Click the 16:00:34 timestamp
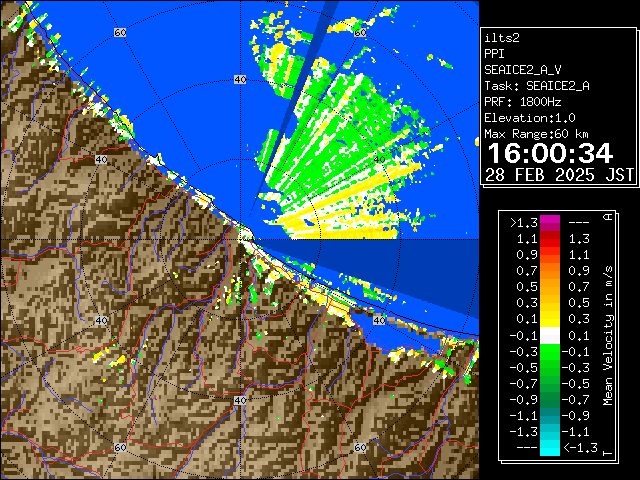The image size is (640, 480). point(550,153)
